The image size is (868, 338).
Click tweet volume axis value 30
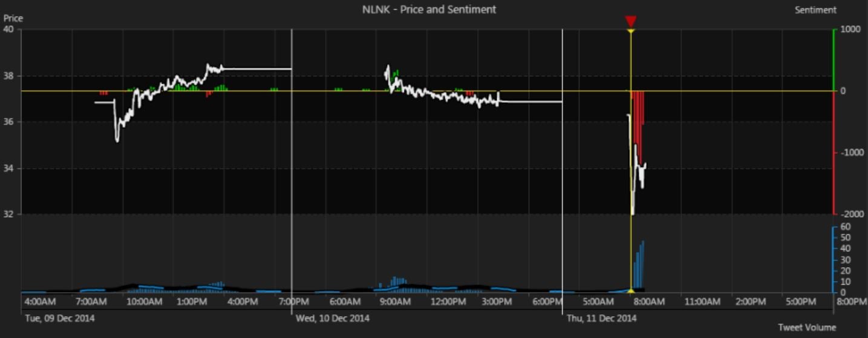pos(846,260)
